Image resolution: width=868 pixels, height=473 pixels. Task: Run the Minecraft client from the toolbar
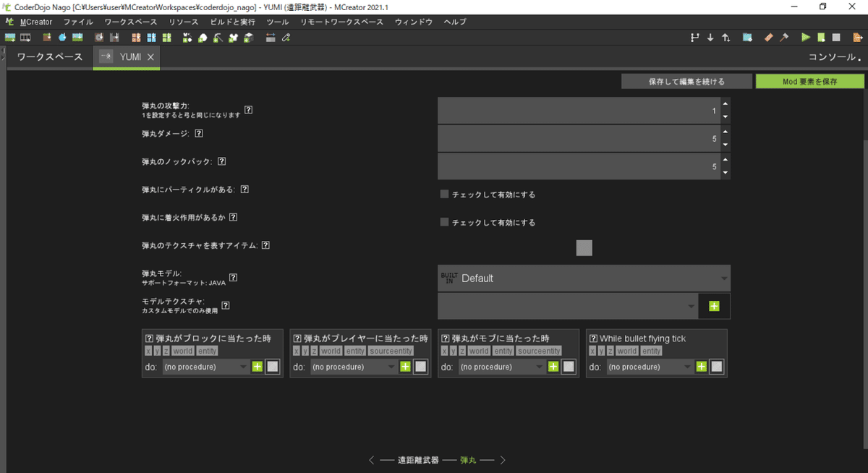tap(804, 37)
